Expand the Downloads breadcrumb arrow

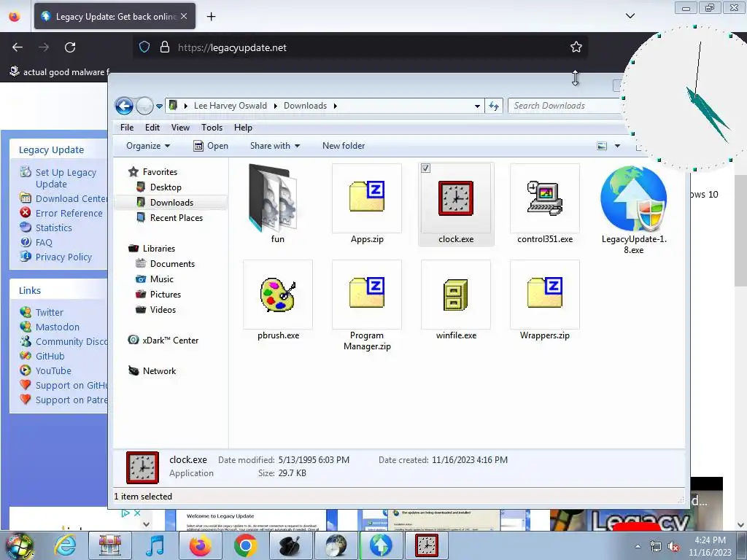(336, 106)
